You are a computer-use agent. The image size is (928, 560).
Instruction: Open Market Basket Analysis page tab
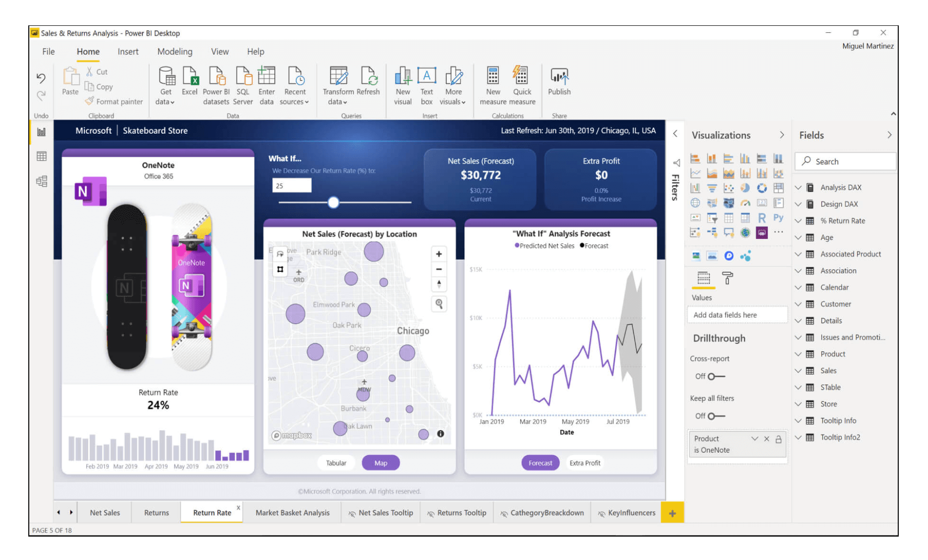point(292,513)
